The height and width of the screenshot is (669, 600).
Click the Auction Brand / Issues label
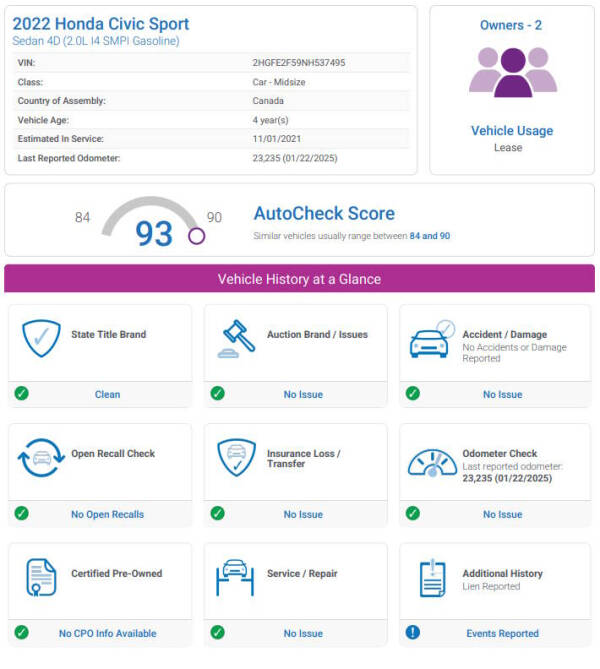click(317, 334)
